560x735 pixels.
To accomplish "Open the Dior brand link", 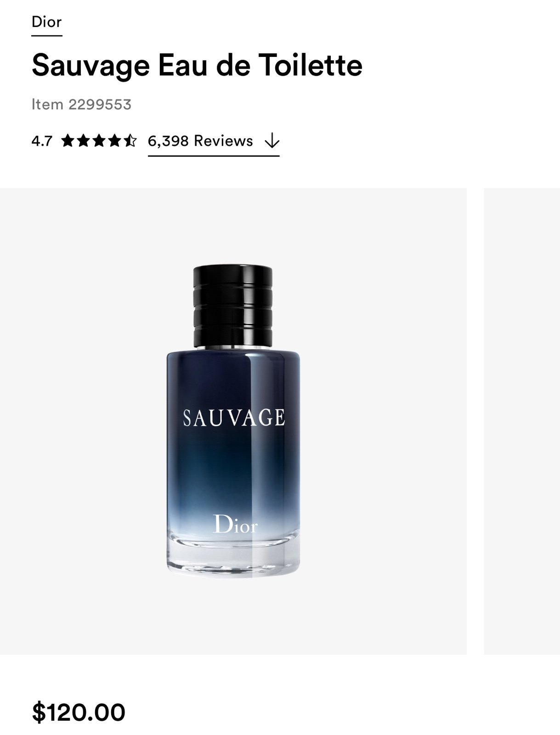I will pyautogui.click(x=46, y=22).
